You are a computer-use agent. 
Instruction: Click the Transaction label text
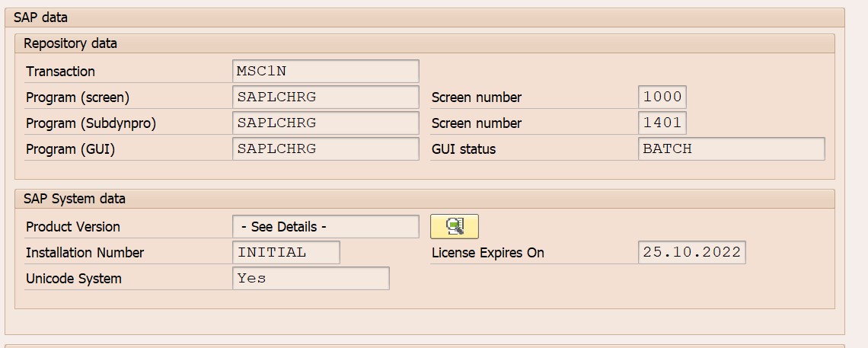tap(60, 72)
